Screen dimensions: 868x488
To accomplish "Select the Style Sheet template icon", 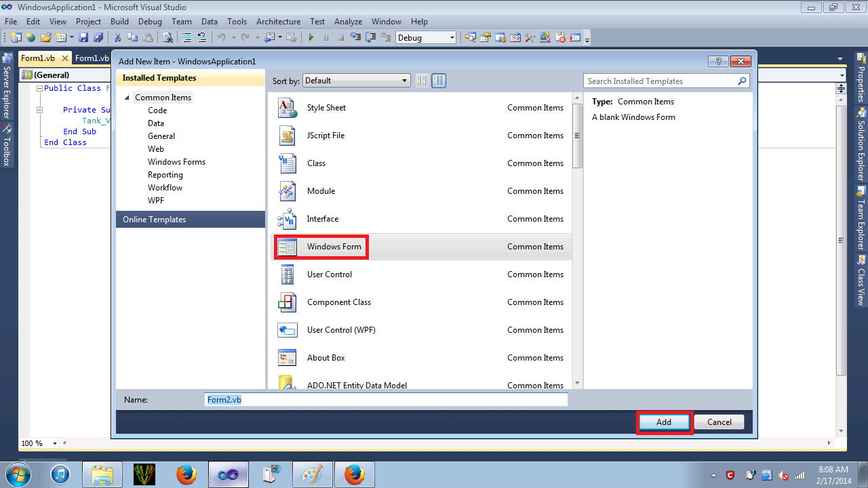I will (x=288, y=108).
